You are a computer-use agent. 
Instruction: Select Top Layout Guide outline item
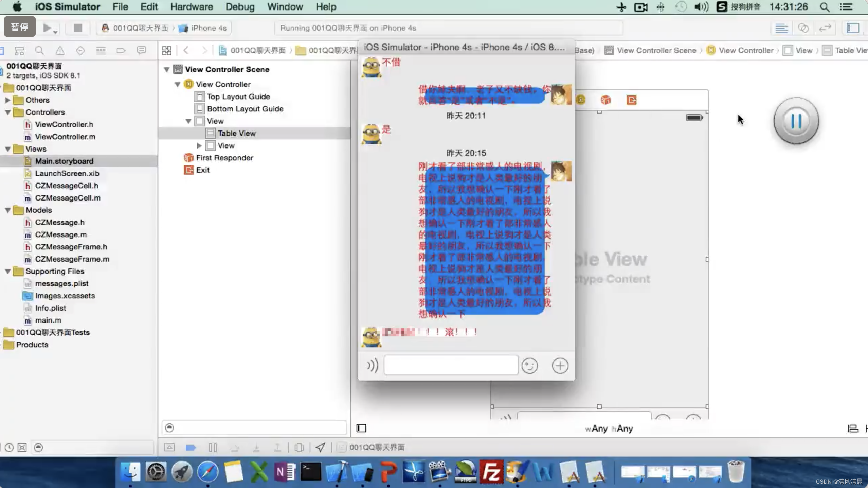tap(238, 97)
